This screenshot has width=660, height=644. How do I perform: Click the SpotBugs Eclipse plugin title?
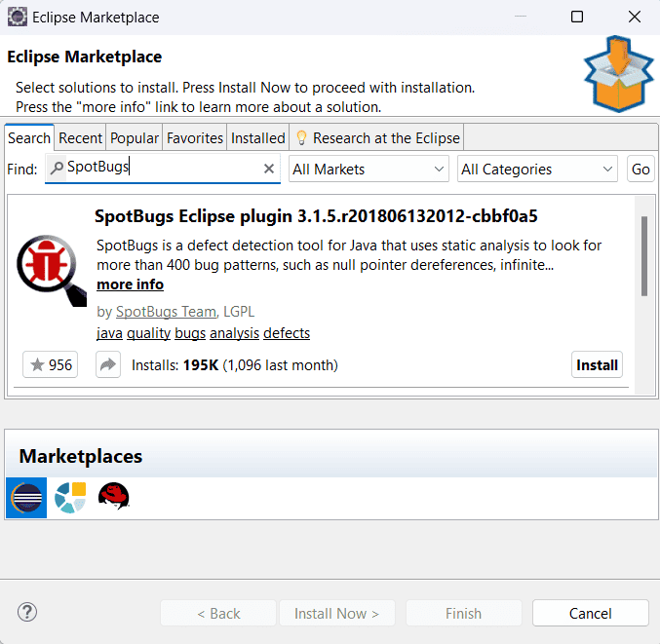316,216
